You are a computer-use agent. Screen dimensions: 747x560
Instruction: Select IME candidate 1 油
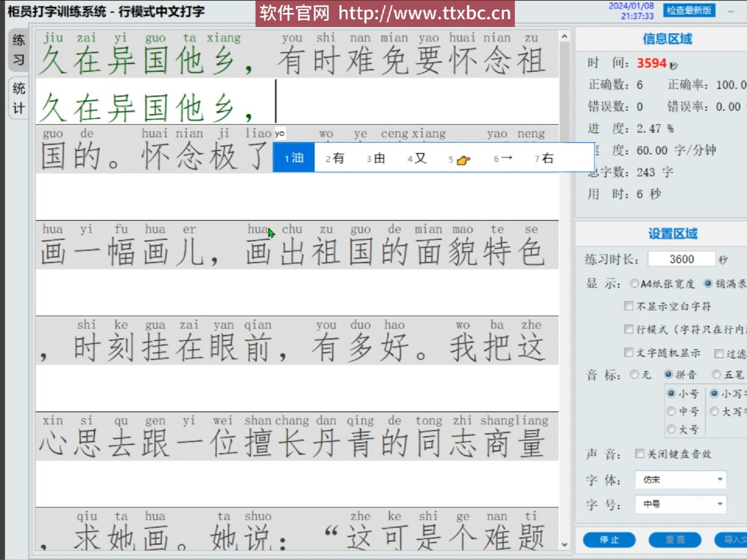pyautogui.click(x=294, y=158)
